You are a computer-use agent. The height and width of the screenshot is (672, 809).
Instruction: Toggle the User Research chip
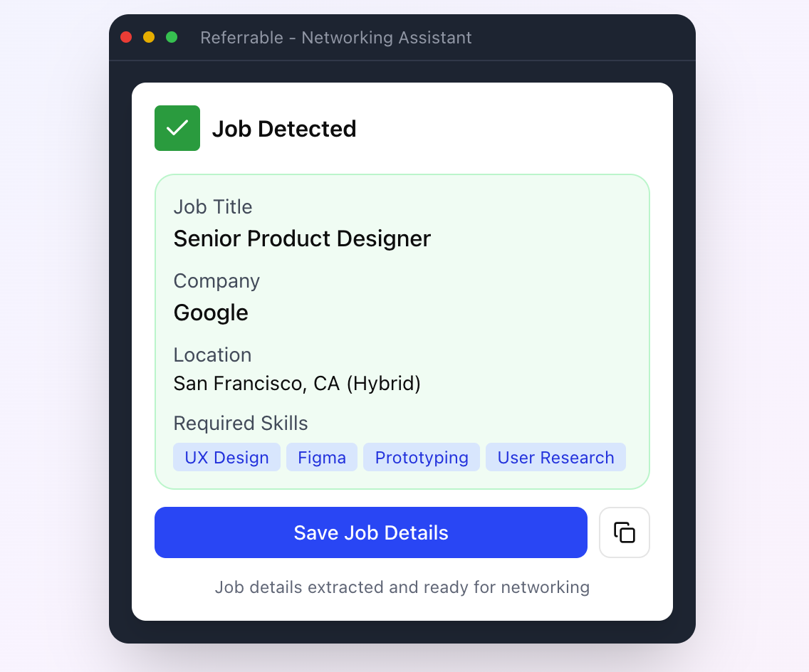tap(555, 457)
